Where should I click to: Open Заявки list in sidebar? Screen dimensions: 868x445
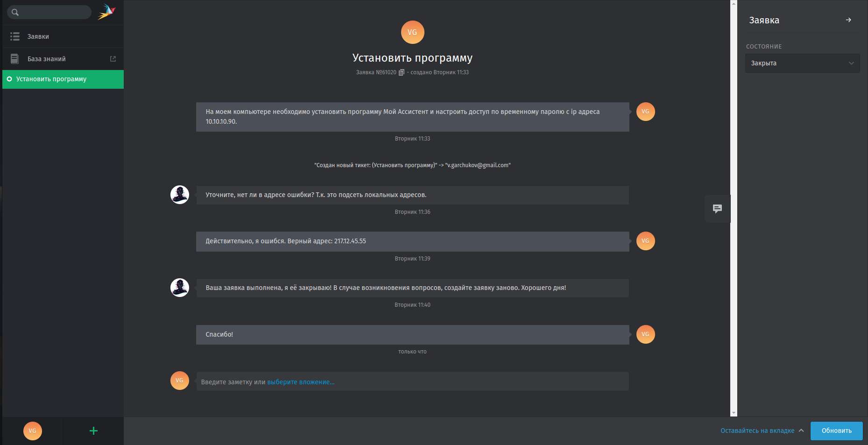tap(38, 36)
